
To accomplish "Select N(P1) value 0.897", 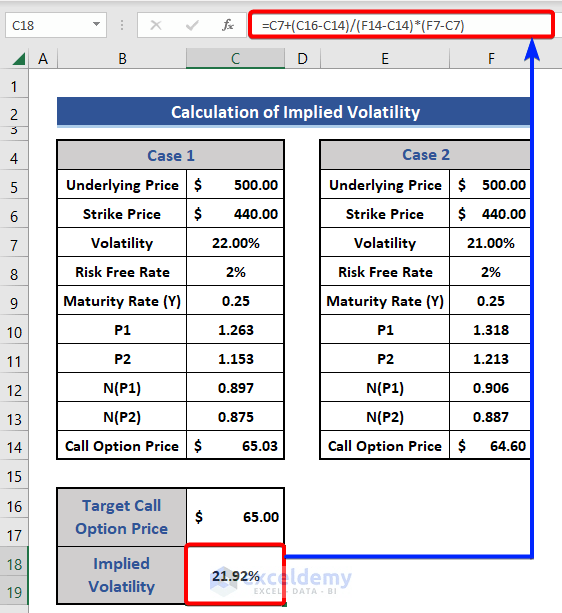I will click(x=235, y=387).
